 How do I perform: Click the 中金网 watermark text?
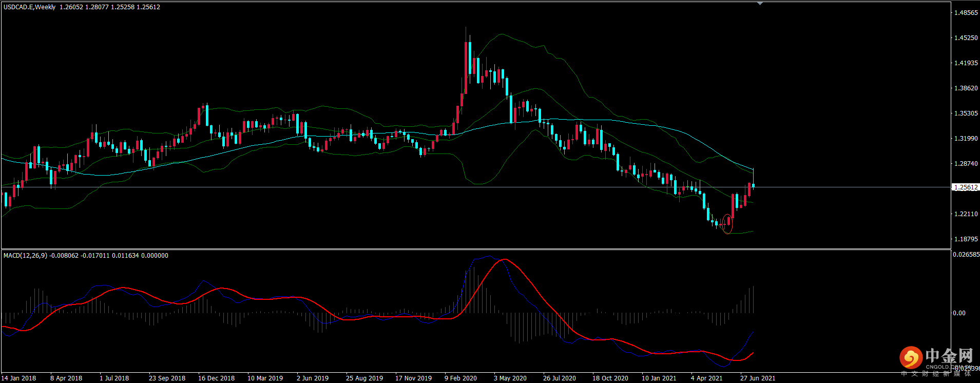949,356
